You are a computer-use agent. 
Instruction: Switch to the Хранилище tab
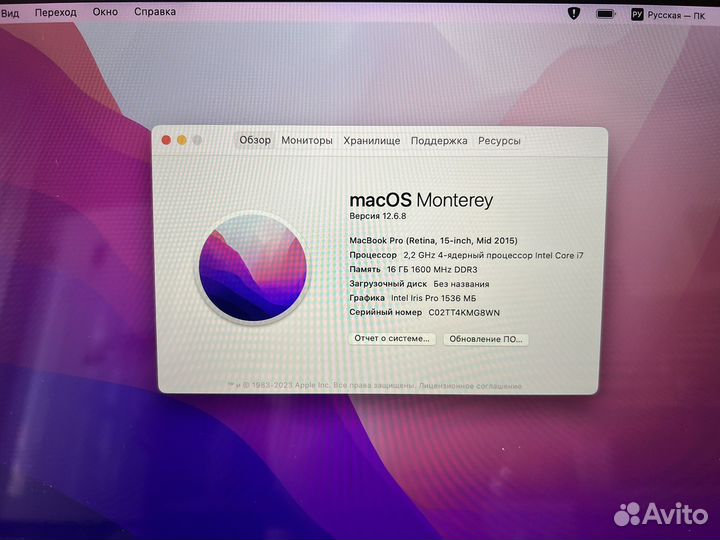click(371, 141)
